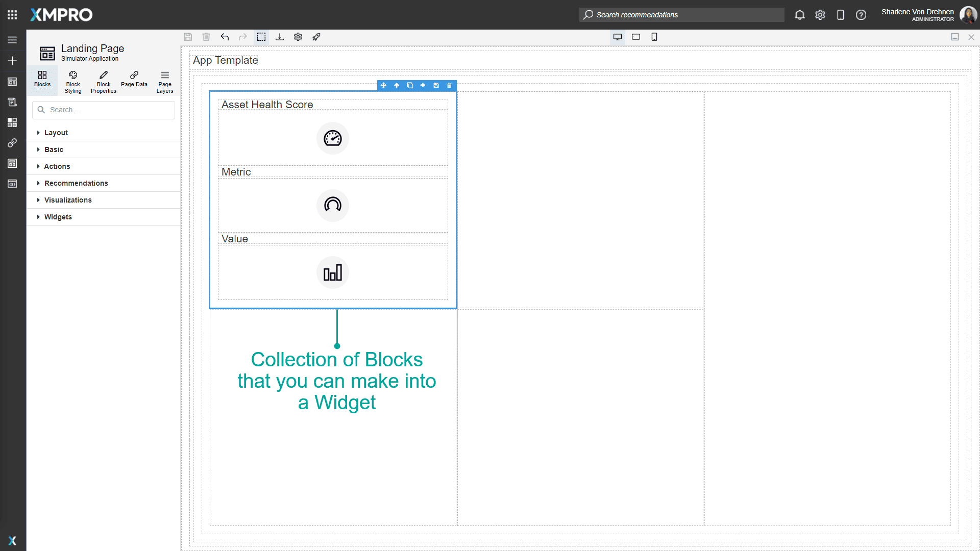Open the Page Layers tab
Viewport: 980px width, 551px height.
tap(164, 81)
